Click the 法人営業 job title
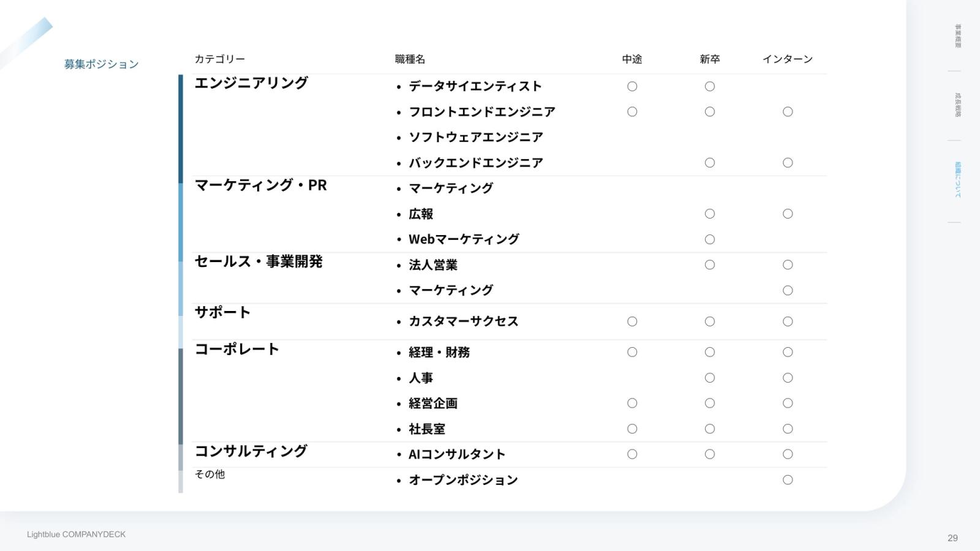This screenshot has height=551, width=980. pos(433,265)
